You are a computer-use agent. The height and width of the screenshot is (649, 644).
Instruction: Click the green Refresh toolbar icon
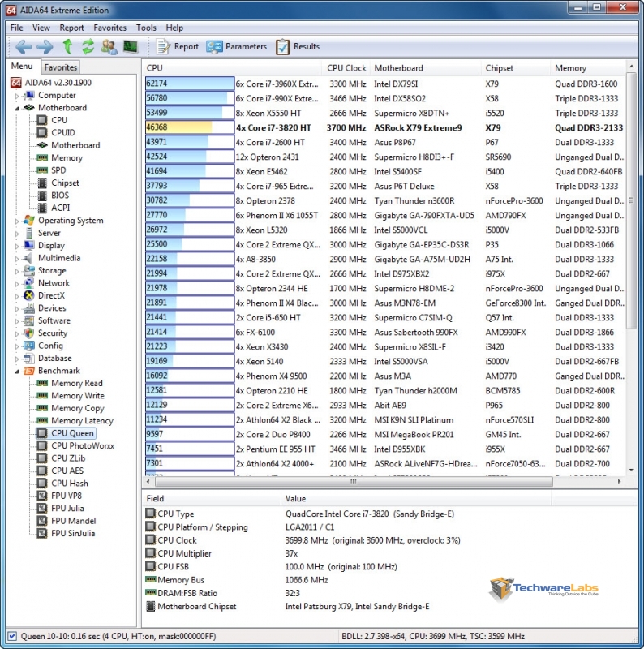(x=88, y=46)
